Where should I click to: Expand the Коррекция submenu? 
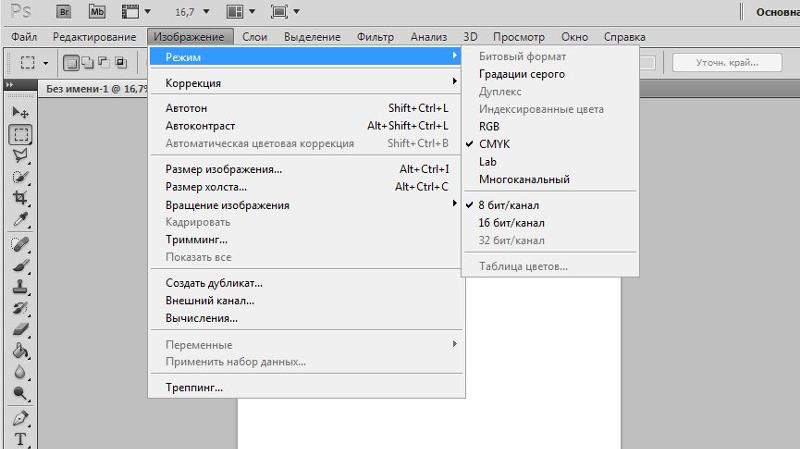click(306, 83)
